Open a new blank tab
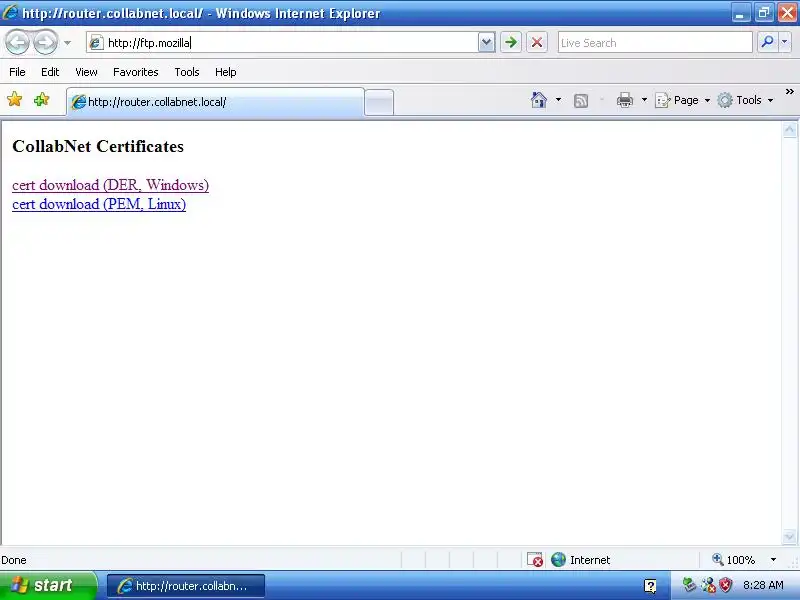The width and height of the screenshot is (800, 600). coord(379,102)
